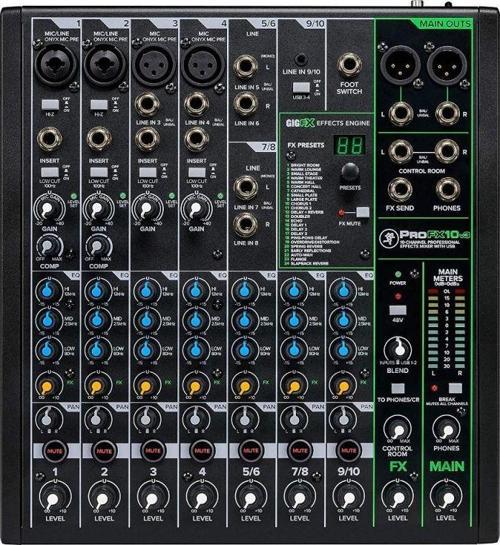The image size is (500, 545).
Task: Toggle channel 1 HI-Z switch
Action: point(50,105)
